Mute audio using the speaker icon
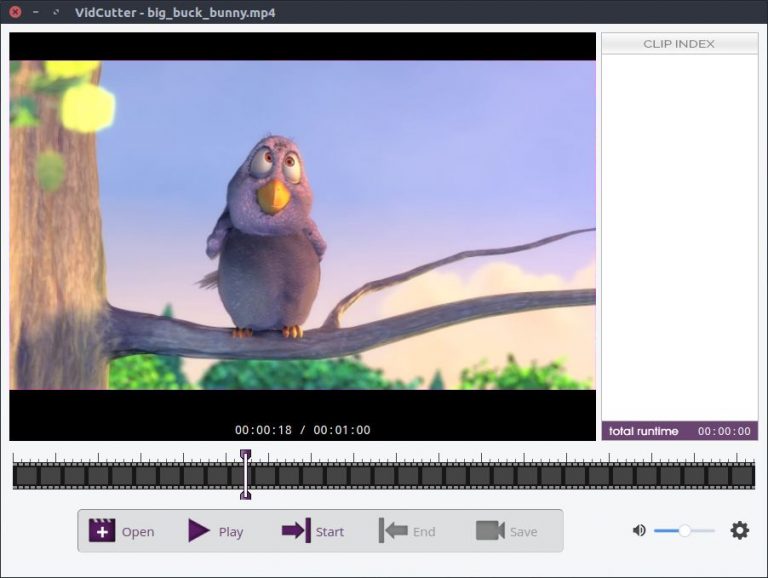Image resolution: width=768 pixels, height=578 pixels. coord(639,530)
